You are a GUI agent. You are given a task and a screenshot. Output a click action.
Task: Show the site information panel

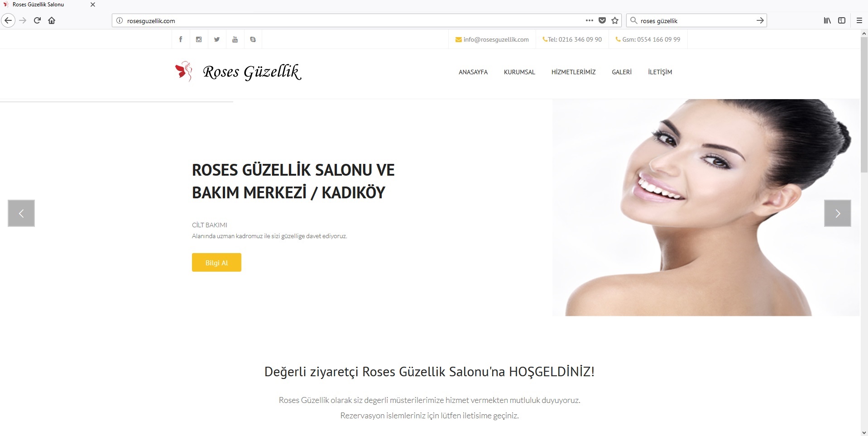(120, 20)
